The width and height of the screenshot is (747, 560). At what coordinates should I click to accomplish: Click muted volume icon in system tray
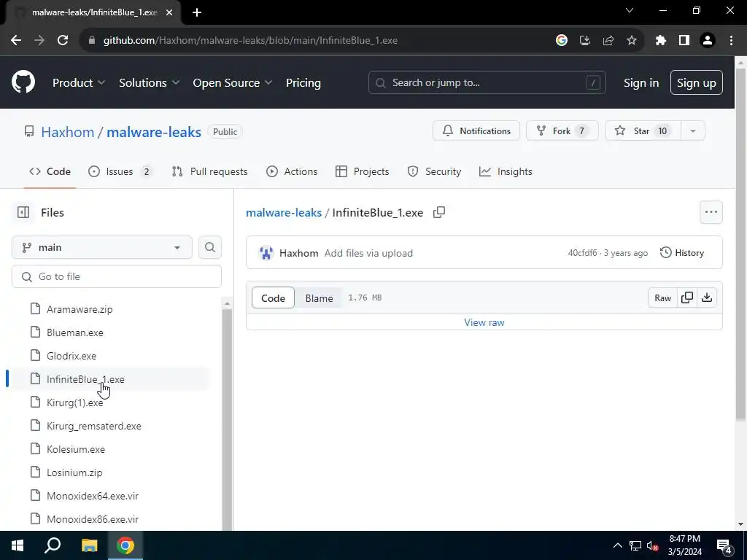coord(652,545)
